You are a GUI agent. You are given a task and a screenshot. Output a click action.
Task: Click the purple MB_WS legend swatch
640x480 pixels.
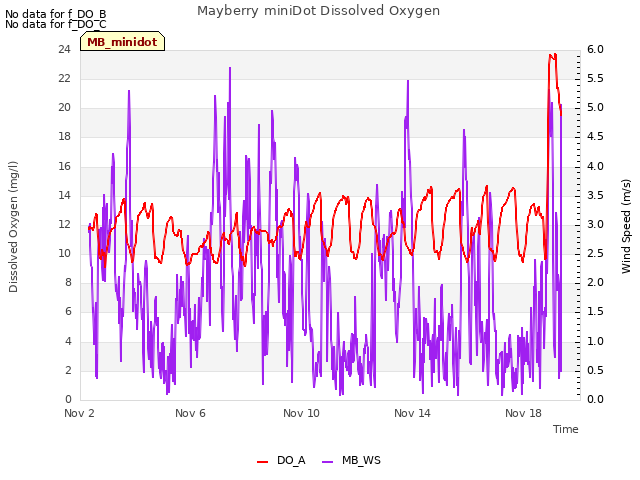[328, 462]
